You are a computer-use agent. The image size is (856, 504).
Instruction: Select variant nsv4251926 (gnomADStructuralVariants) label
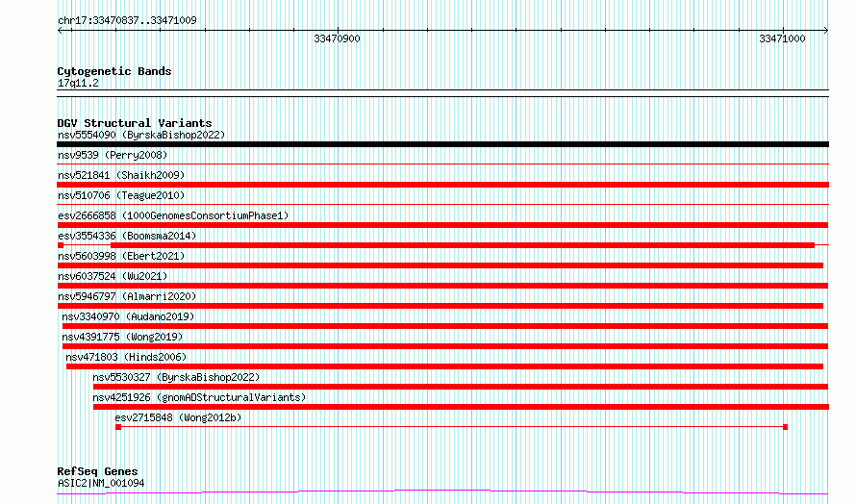click(x=199, y=397)
